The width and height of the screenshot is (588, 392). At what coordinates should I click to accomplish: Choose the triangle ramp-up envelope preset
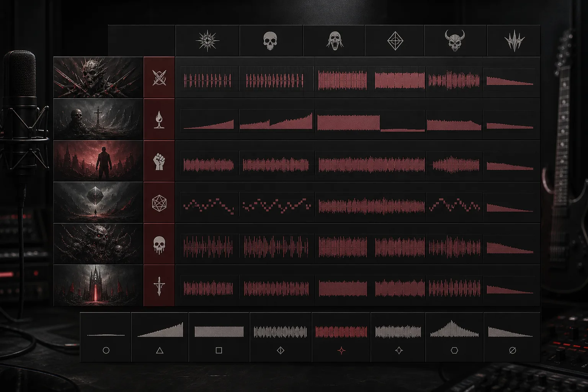(160, 337)
